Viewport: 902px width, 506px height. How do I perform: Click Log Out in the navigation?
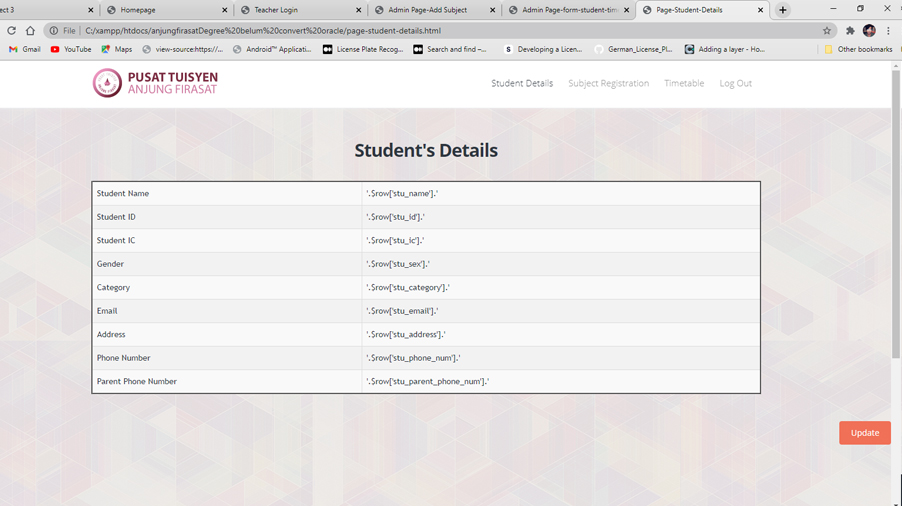point(735,83)
